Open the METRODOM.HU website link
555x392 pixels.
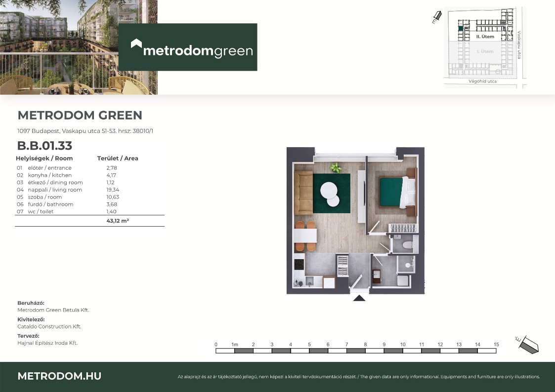pos(59,376)
